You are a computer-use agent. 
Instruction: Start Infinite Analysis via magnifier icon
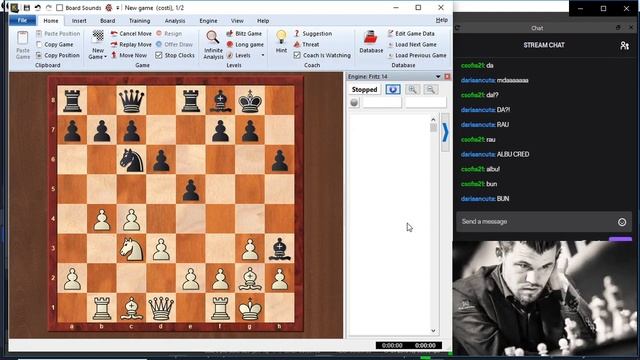click(213, 38)
